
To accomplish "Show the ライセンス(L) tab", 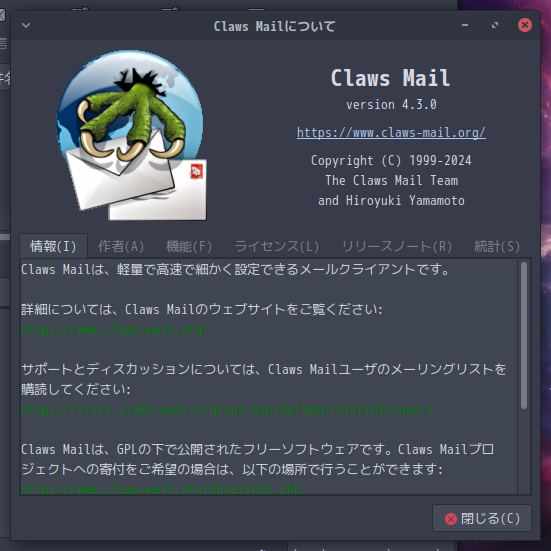I will click(x=277, y=246).
